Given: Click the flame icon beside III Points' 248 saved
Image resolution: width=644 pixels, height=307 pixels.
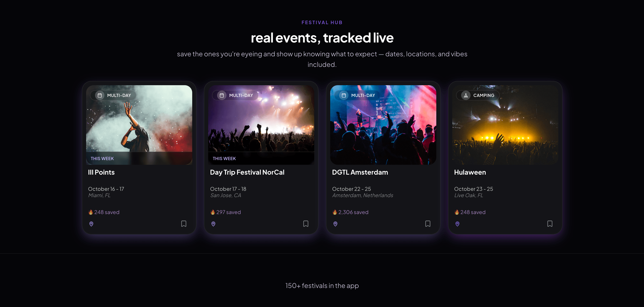Looking at the screenshot, I should point(91,212).
